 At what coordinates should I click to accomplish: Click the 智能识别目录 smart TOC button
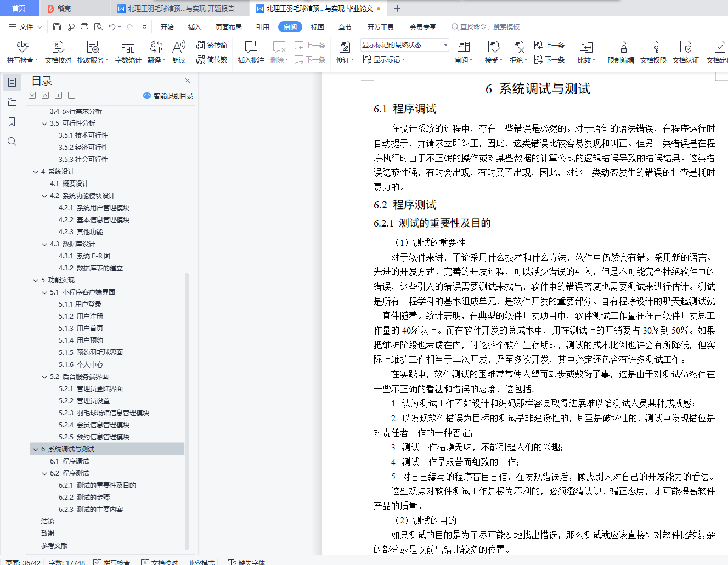coord(168,95)
